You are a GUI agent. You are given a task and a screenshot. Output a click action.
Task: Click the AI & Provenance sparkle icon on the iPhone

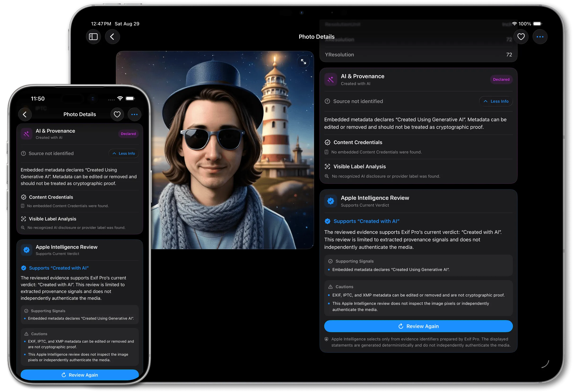[26, 134]
